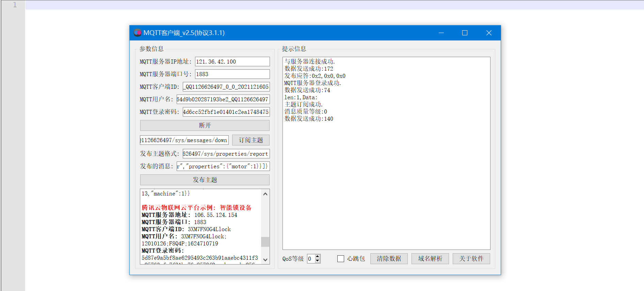Click the log line 与服务器连接成功.

point(310,62)
